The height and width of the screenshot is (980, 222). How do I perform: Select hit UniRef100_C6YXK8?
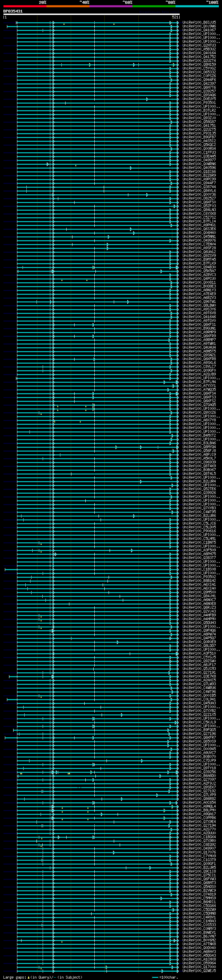[199, 214]
